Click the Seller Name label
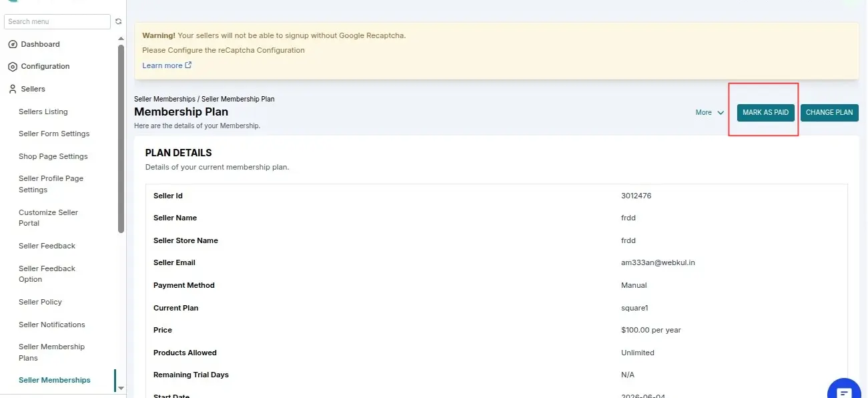Image resolution: width=868 pixels, height=398 pixels. click(175, 218)
